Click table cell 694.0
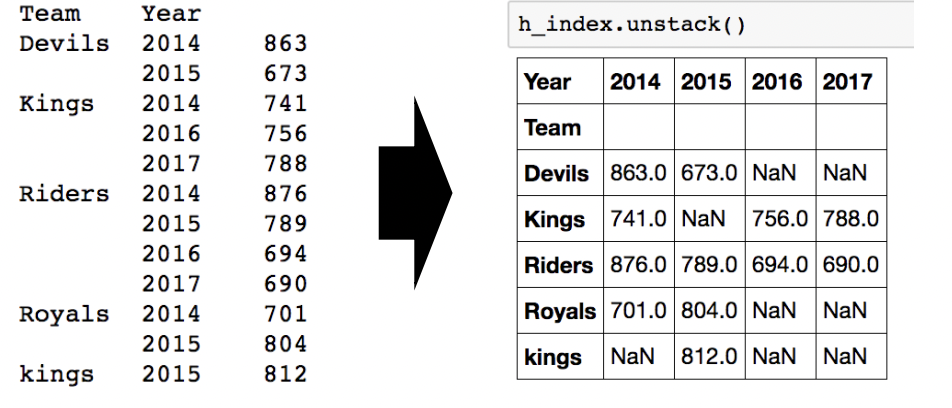The height and width of the screenshot is (408, 952). click(780, 265)
